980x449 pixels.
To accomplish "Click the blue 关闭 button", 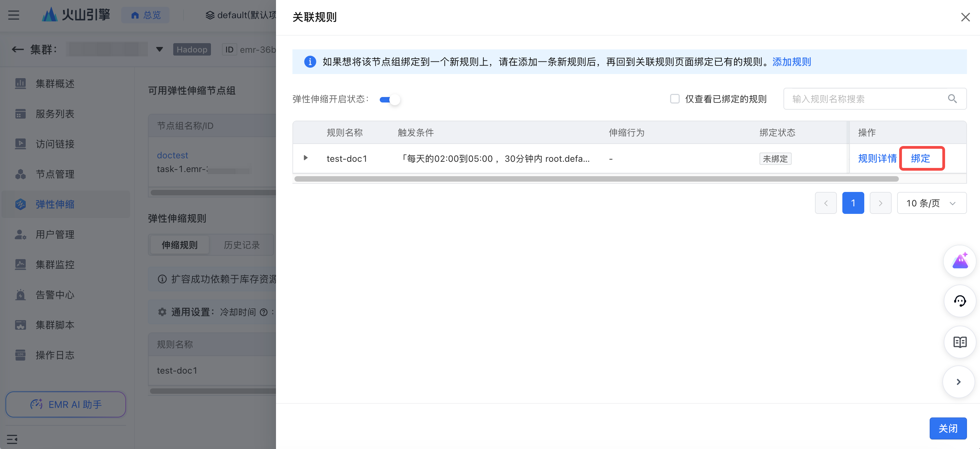I will pyautogui.click(x=948, y=428).
